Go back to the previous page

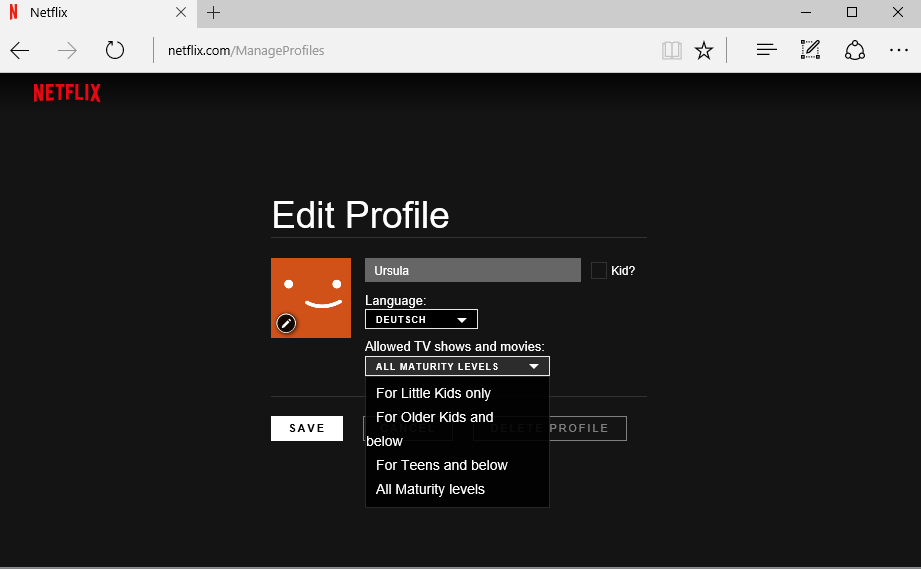pyautogui.click(x=20, y=50)
